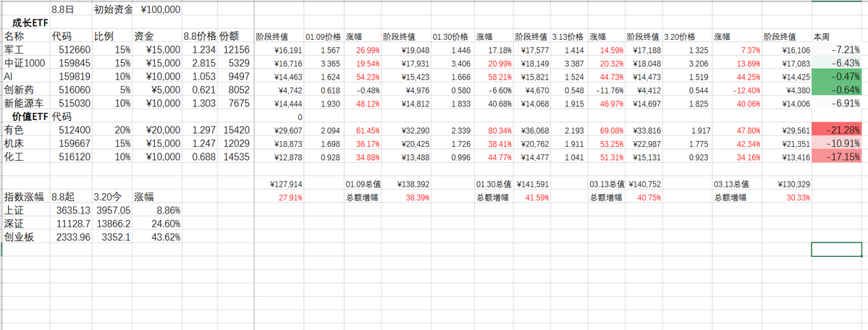Select the ¥141,591 total cell
This screenshot has height=330, width=868.
click(x=534, y=184)
